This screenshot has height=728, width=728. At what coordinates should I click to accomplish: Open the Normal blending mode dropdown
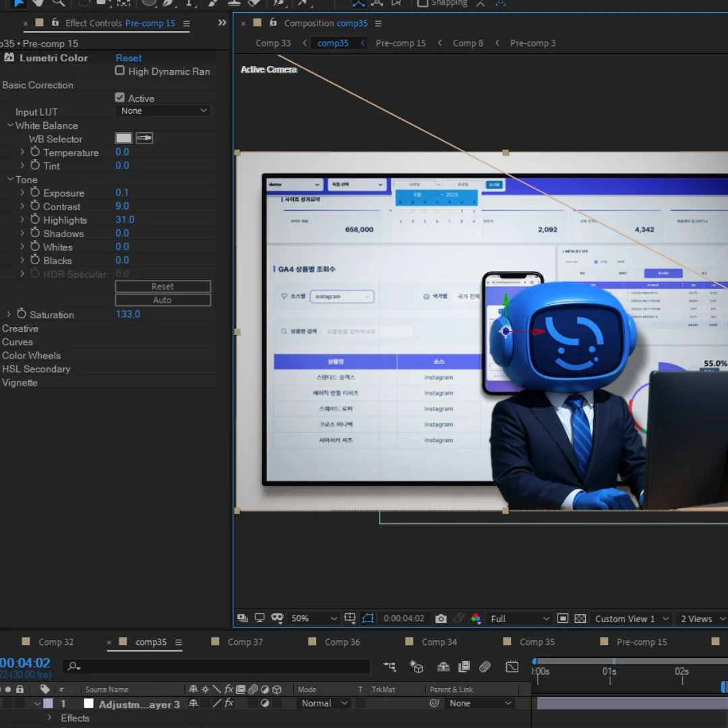pos(324,703)
